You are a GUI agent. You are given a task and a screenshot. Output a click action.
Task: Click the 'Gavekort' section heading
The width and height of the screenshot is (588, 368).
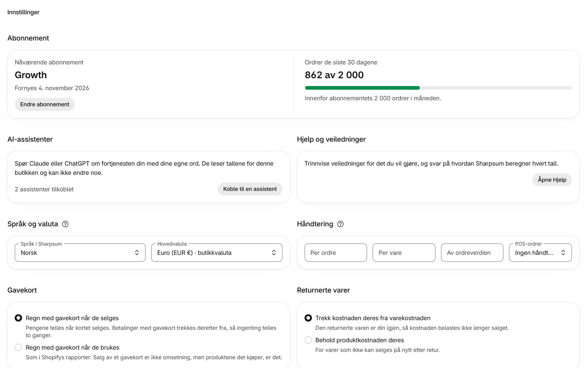[x=22, y=290]
